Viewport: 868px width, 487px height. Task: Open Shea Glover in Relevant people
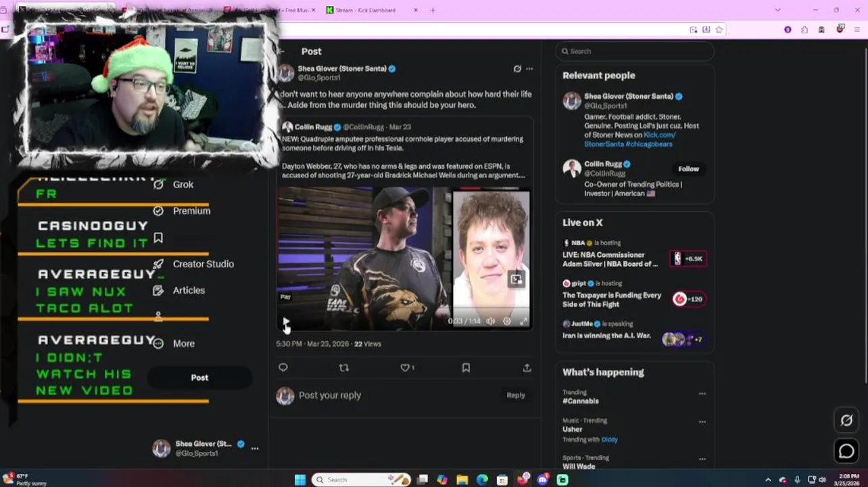click(628, 96)
